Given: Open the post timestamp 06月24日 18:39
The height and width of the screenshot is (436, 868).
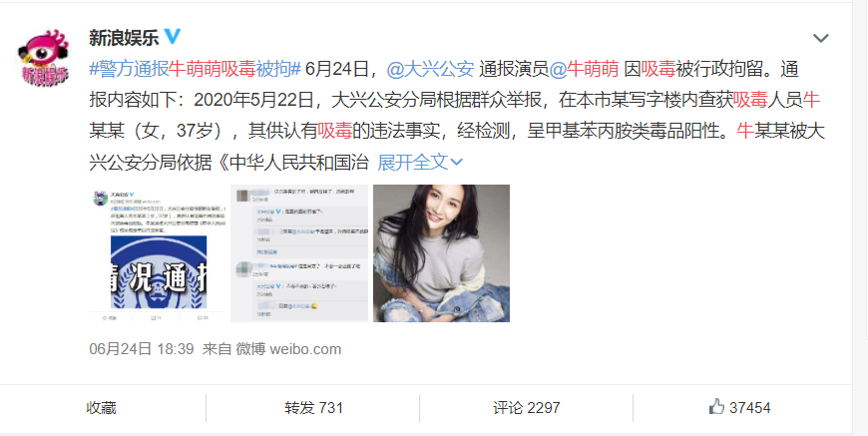Looking at the screenshot, I should pos(141,349).
